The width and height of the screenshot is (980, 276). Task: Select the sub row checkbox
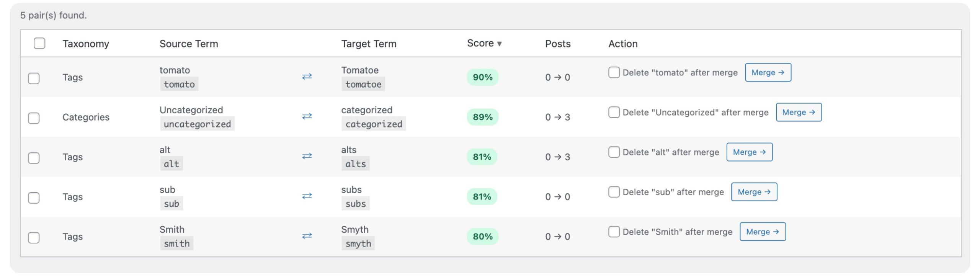(x=34, y=198)
